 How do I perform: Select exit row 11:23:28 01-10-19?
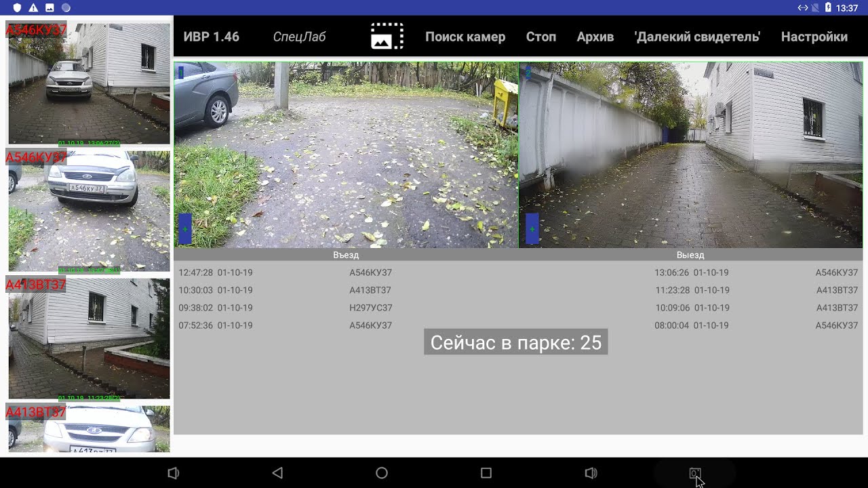pyautogui.click(x=756, y=290)
